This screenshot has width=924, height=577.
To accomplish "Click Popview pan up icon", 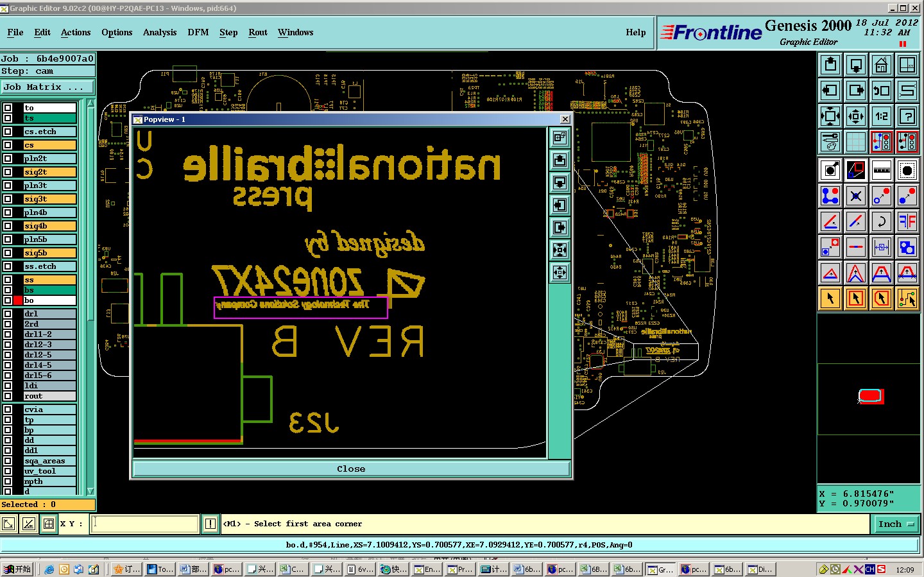I will (560, 160).
